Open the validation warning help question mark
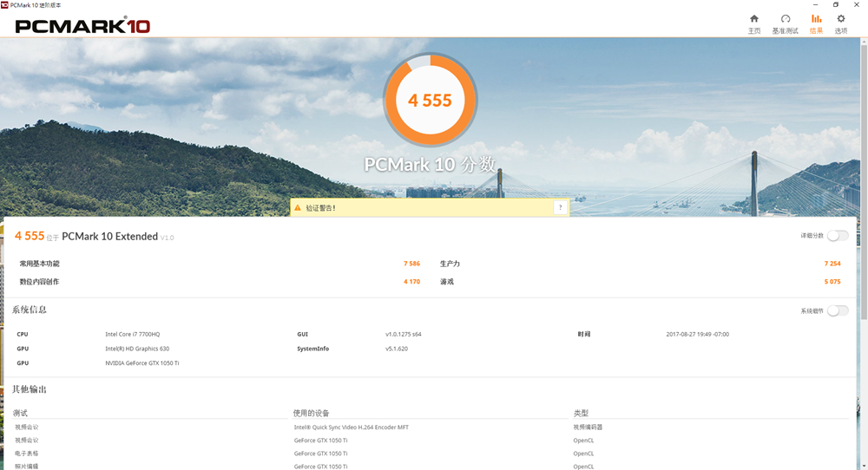This screenshot has height=470, width=868. click(x=560, y=208)
